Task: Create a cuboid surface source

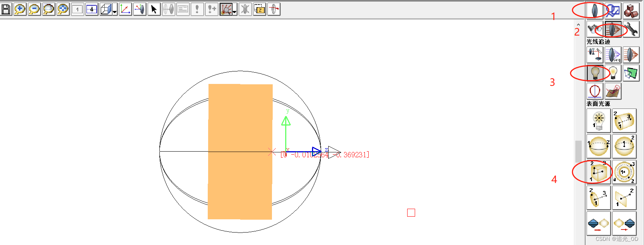Action: [599, 172]
